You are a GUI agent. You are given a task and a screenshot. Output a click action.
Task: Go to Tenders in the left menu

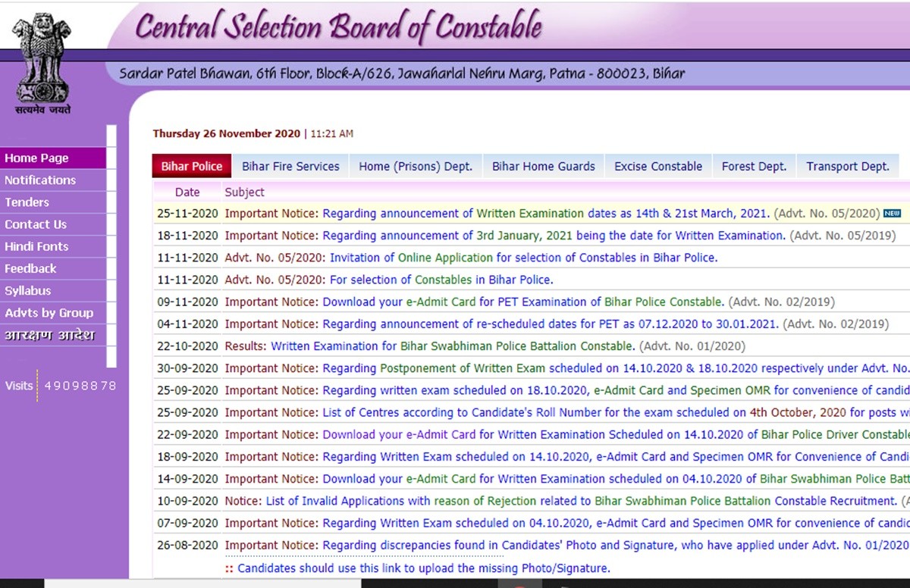point(27,202)
